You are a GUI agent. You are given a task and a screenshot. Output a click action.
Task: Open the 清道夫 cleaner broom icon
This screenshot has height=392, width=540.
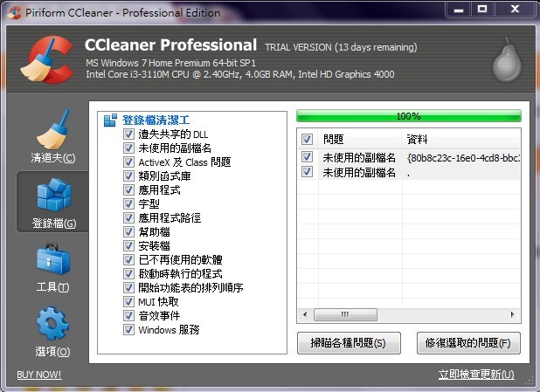click(x=53, y=129)
